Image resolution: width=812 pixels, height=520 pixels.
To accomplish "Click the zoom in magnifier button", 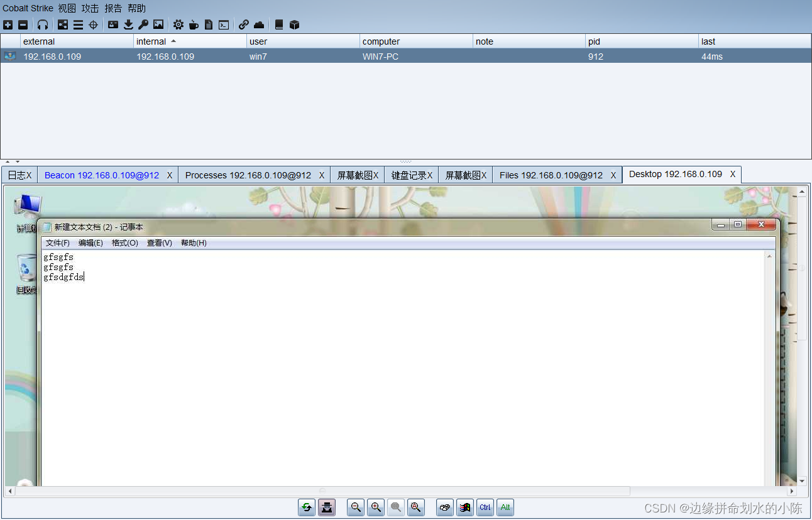I will [376, 507].
